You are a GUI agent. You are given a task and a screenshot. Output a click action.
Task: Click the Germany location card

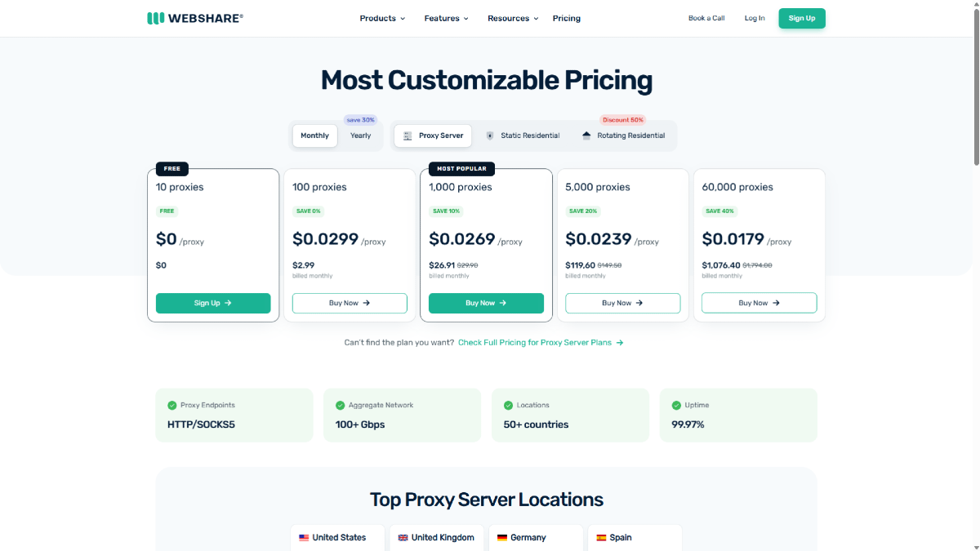point(536,538)
